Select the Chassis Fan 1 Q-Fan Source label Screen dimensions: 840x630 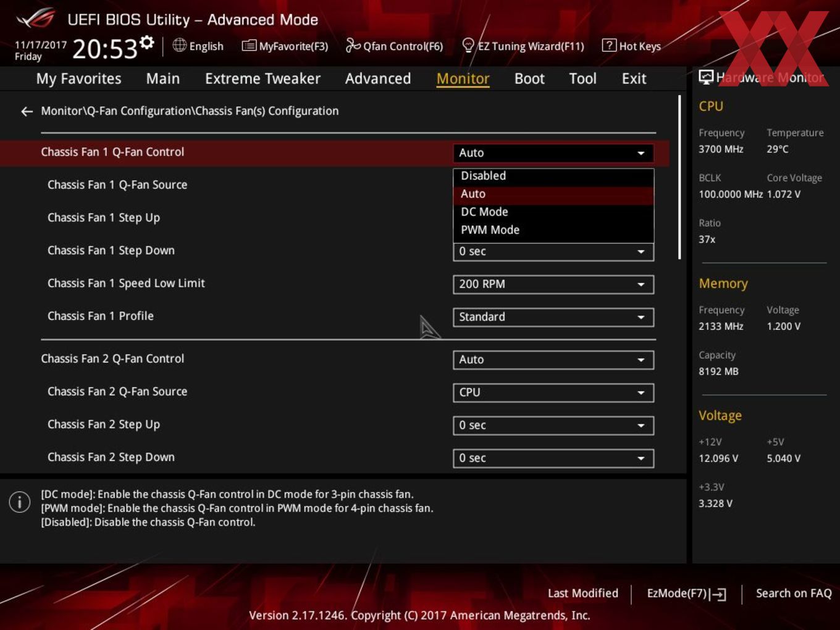coord(117,185)
